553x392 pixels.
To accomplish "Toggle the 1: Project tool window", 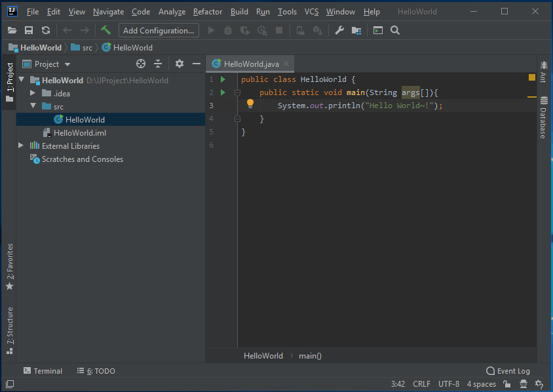I will click(10, 82).
